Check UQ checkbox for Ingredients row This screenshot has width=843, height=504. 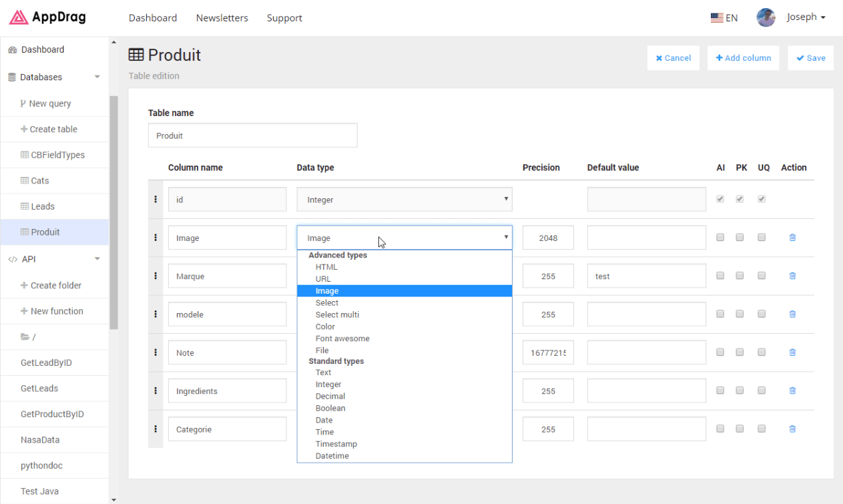click(x=762, y=391)
